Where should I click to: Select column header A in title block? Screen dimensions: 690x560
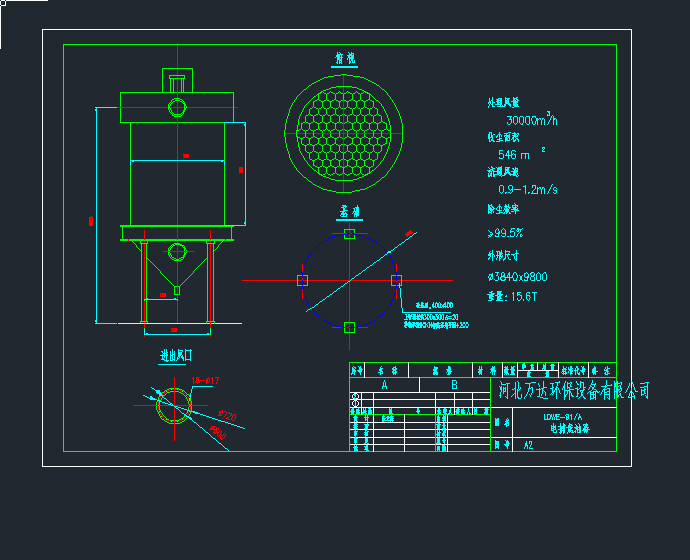(x=384, y=384)
